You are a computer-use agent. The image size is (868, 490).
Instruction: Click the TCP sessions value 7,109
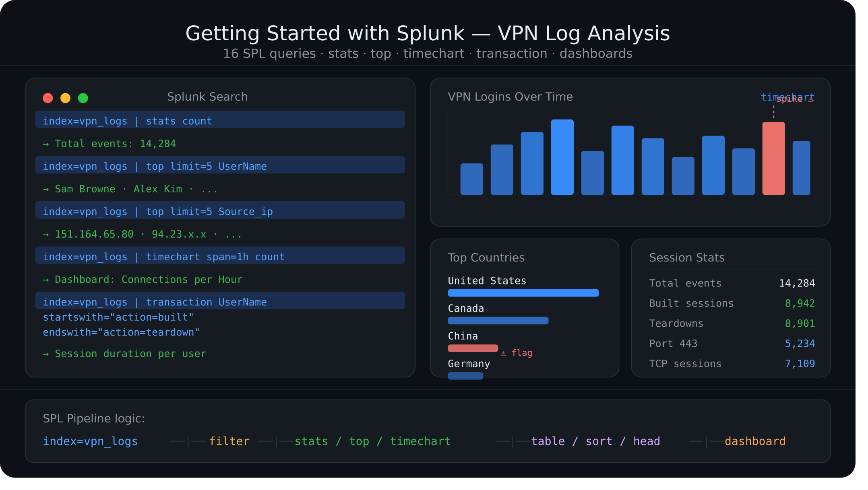point(800,364)
